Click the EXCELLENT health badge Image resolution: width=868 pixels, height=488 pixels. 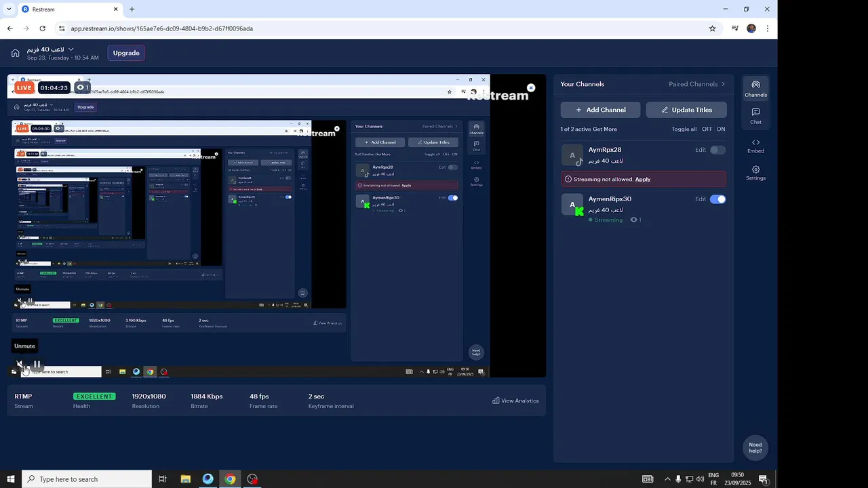(x=94, y=396)
